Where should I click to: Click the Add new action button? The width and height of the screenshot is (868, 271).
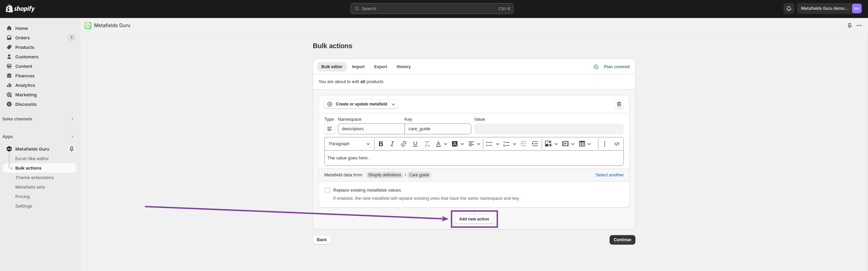pos(474,219)
